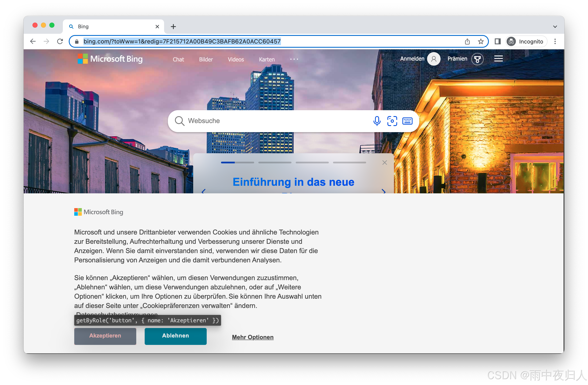This screenshot has width=588, height=385.
Task: Open the Mehr Optionen link
Action: (x=252, y=337)
